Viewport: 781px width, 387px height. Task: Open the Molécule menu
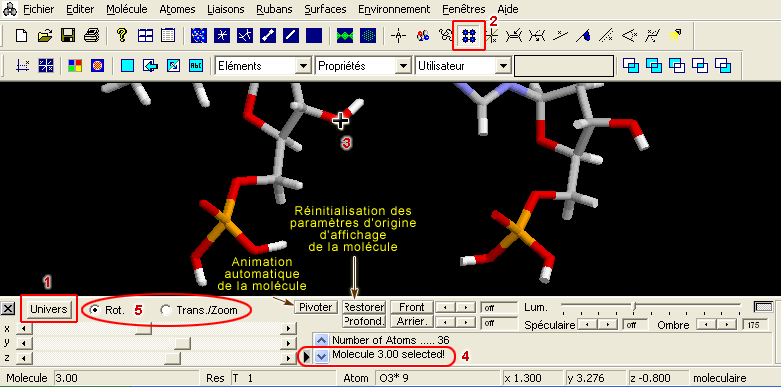tap(127, 9)
